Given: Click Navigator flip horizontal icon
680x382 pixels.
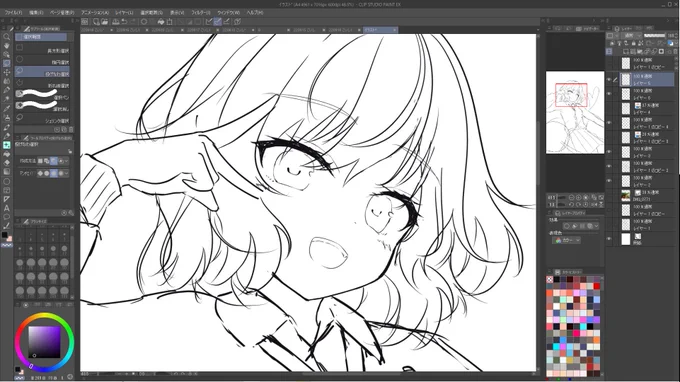Looking at the screenshot, I should coord(594,204).
